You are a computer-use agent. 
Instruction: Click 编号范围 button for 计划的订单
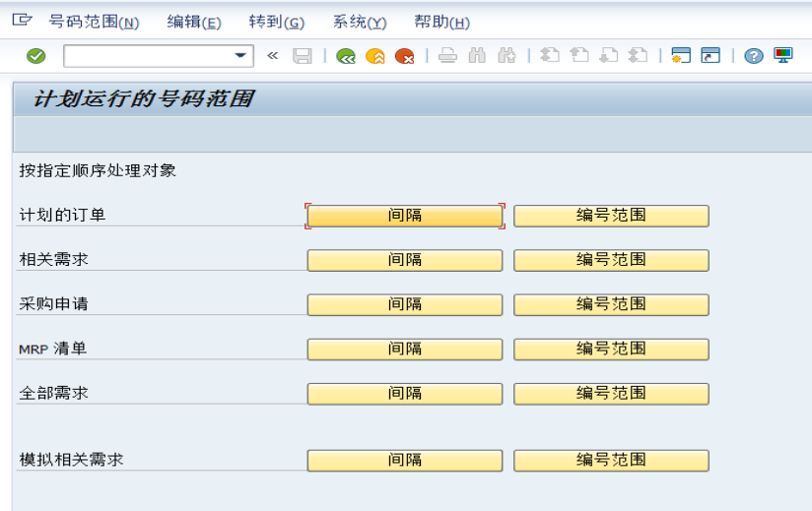pyautogui.click(x=611, y=216)
